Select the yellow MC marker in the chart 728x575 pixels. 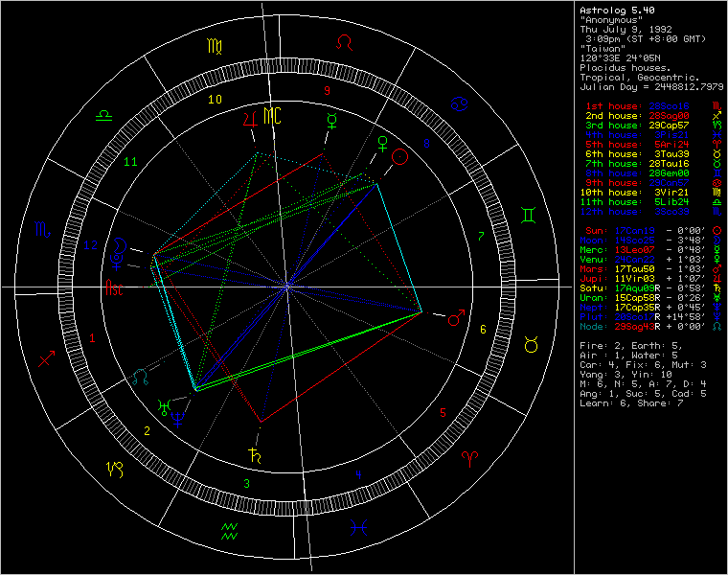[x=272, y=116]
